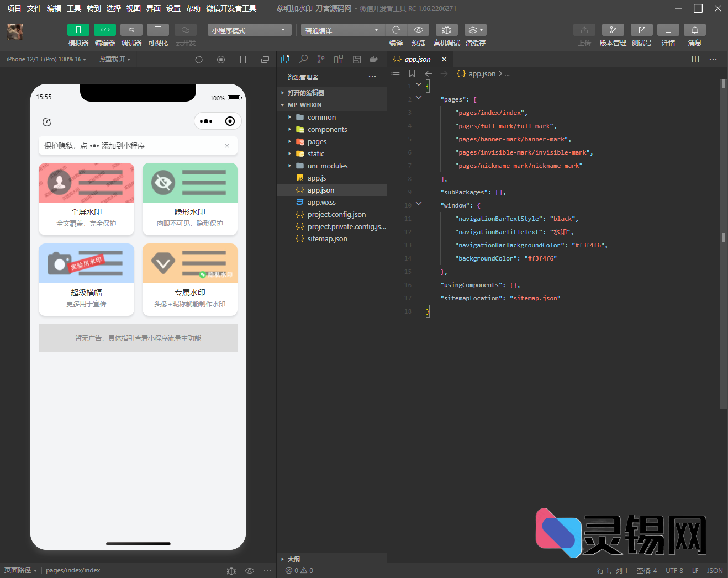Click the compile refresh icon
Viewport: 728px width, 578px height.
pyautogui.click(x=396, y=30)
